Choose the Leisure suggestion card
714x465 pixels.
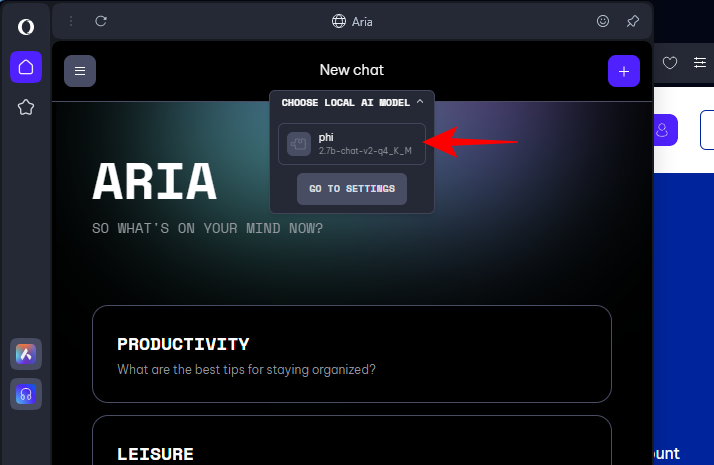coord(352,440)
